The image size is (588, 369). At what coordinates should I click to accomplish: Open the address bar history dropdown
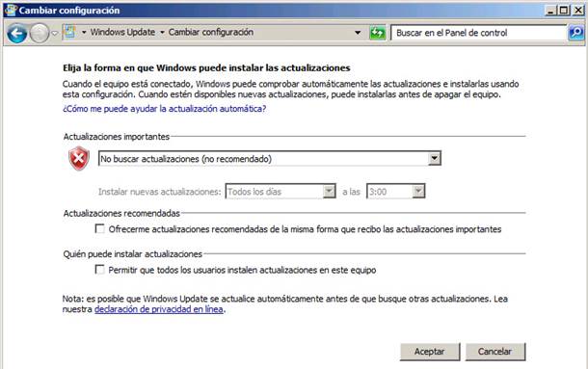pyautogui.click(x=359, y=33)
